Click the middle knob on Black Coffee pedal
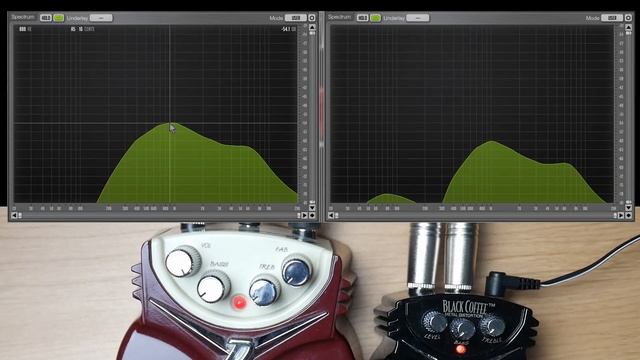Viewport: 640px width, 360px height. [462, 328]
